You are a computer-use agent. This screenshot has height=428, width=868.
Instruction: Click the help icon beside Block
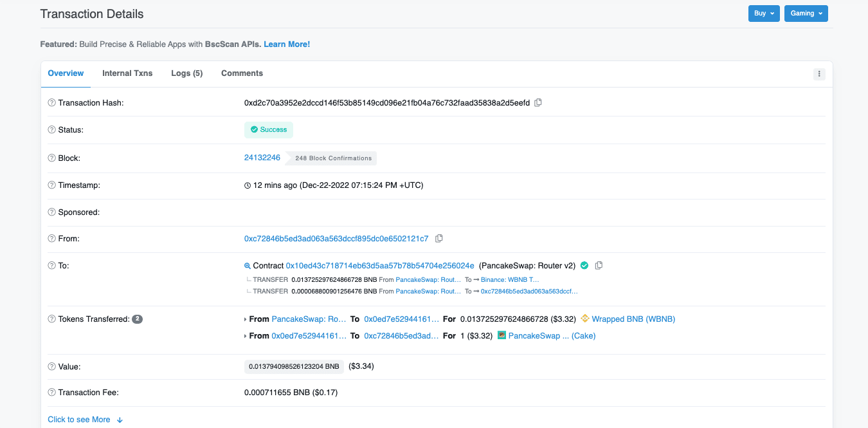coord(52,158)
